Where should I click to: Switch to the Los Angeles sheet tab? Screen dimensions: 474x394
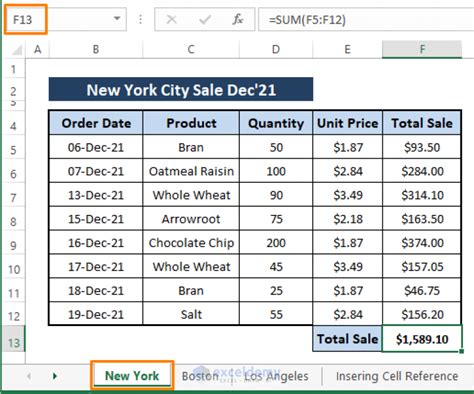(276, 376)
